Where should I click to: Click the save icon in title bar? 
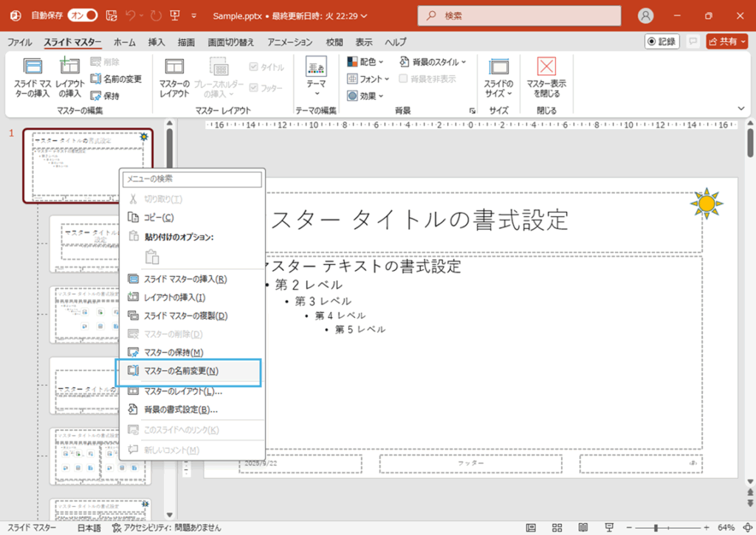pyautogui.click(x=111, y=15)
